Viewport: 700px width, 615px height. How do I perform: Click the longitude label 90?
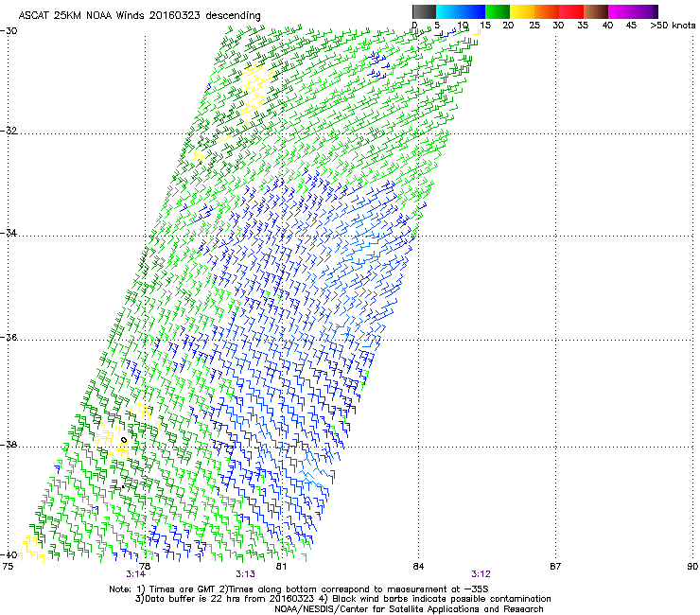tap(692, 567)
